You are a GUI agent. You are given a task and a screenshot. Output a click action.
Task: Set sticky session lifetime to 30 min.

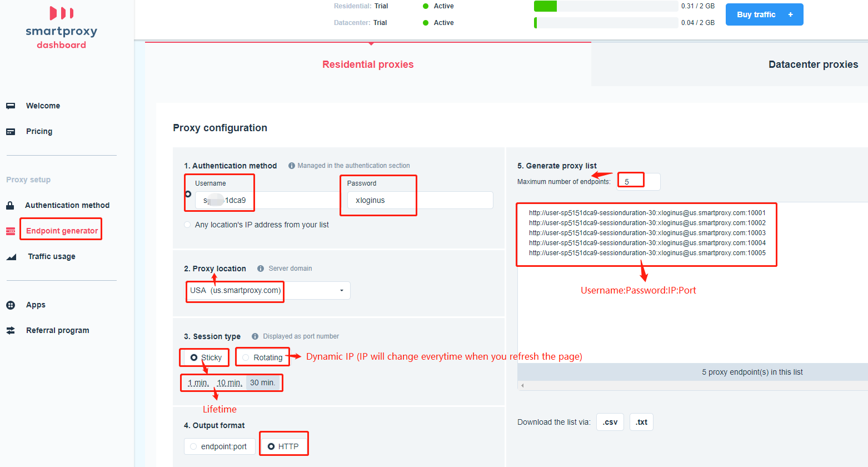tap(263, 382)
